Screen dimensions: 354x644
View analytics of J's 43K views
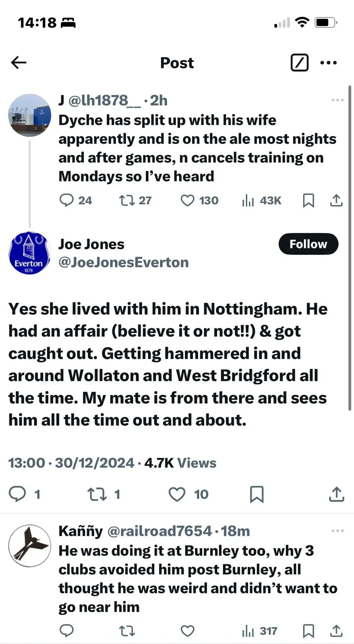[x=248, y=200]
